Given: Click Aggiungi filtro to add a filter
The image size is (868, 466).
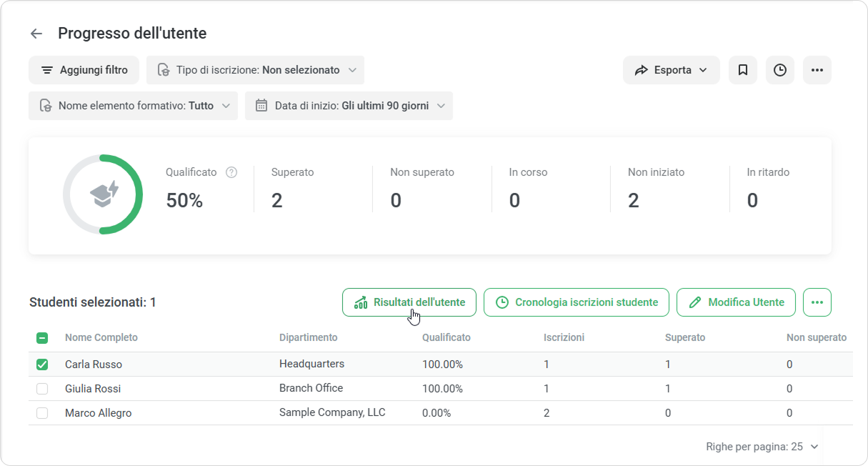Looking at the screenshot, I should coord(84,70).
